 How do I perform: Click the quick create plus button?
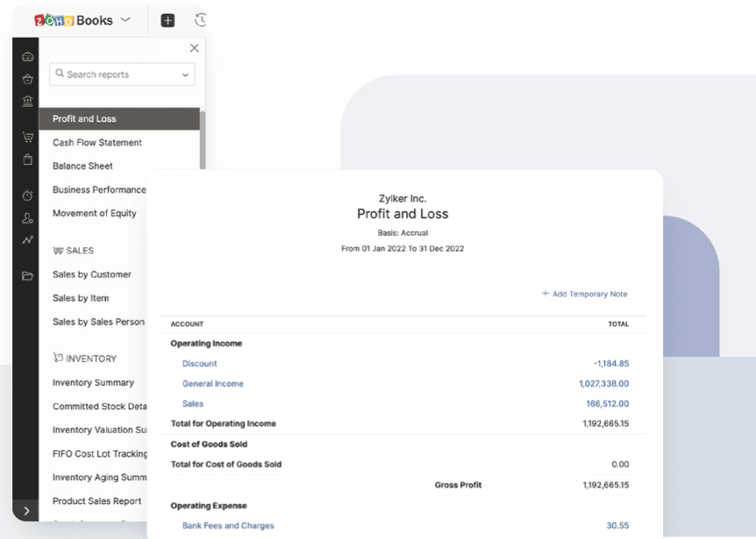coord(168,20)
